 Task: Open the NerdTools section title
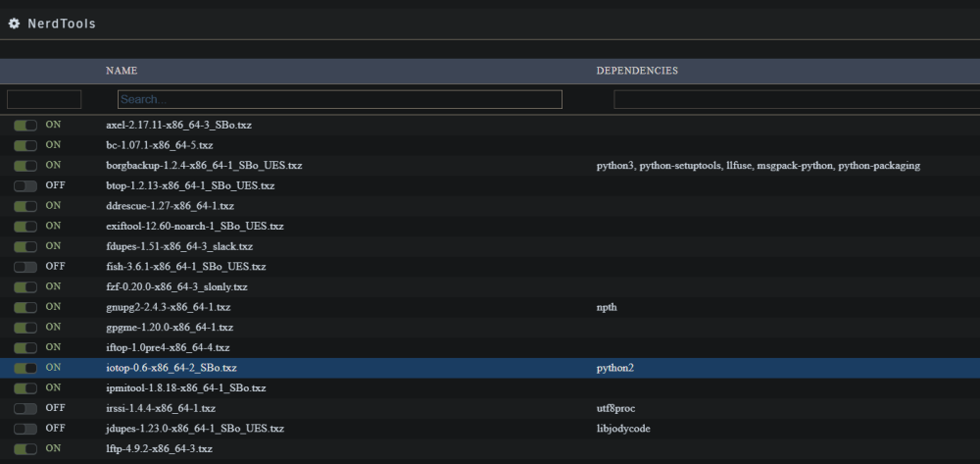tap(61, 24)
